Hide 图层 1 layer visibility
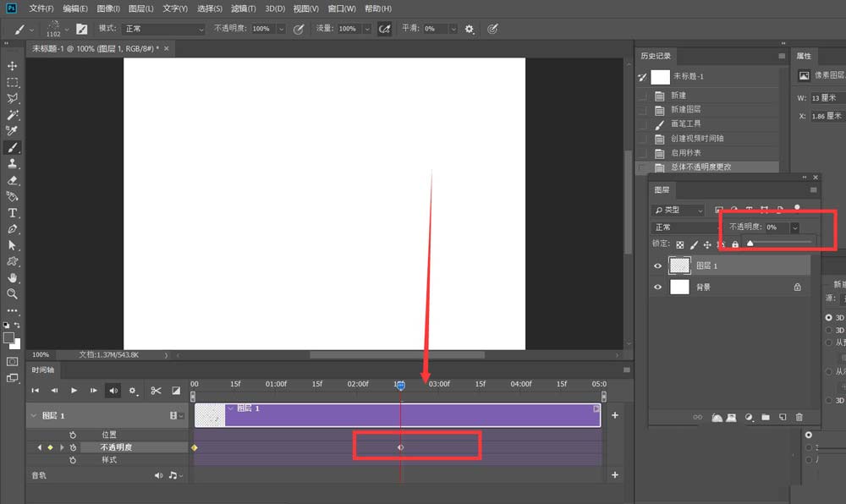Screen dimensions: 846x504 [x=657, y=266]
